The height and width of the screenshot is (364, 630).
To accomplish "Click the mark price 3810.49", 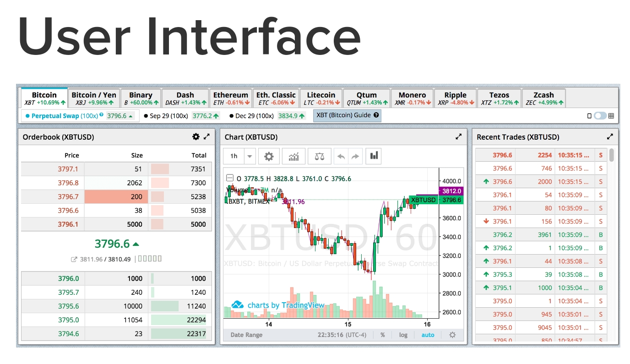I will pyautogui.click(x=119, y=259).
